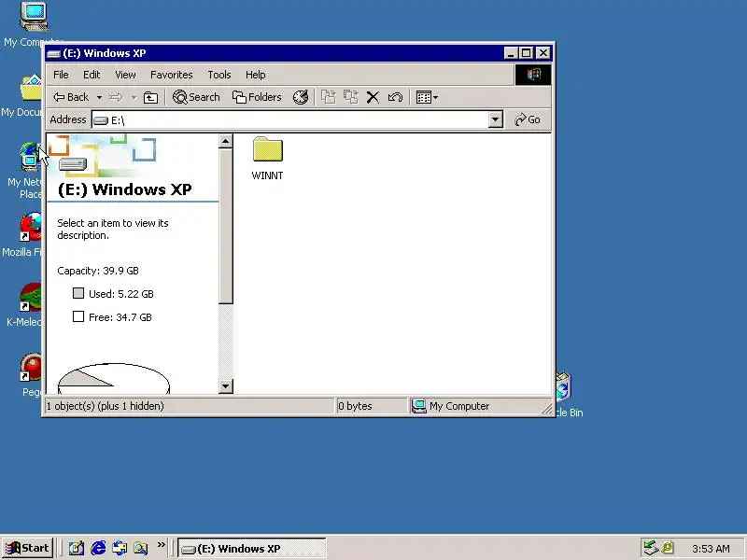Go back using the Back toolbar button

point(71,97)
